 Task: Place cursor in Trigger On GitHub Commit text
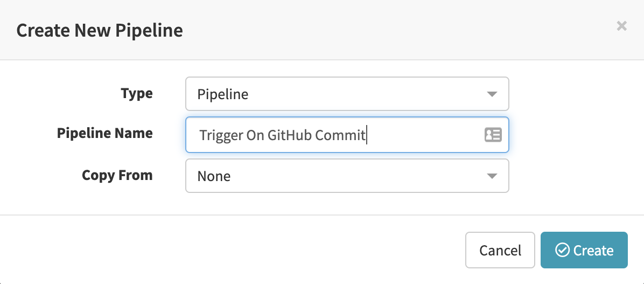282,135
